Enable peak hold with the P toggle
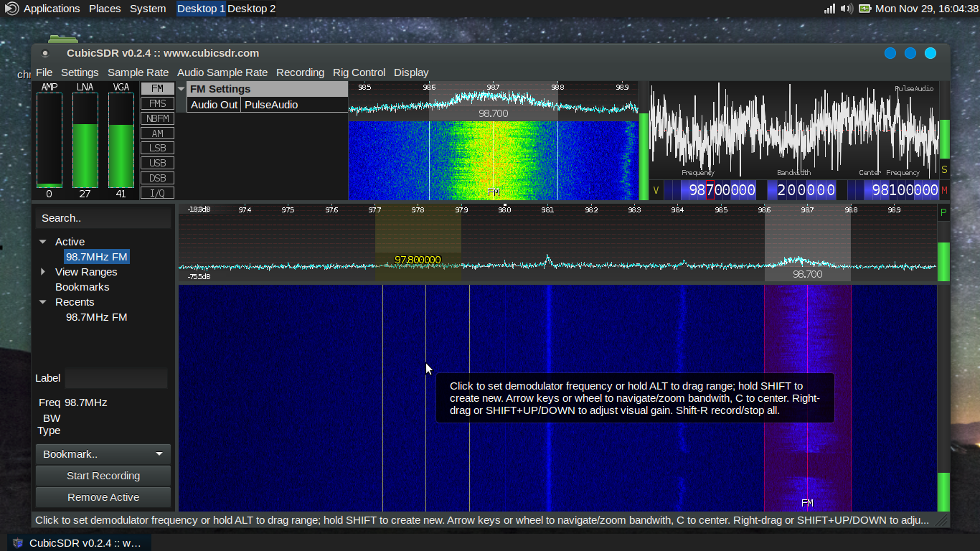Screen dimensions: 980x551 pos(944,211)
